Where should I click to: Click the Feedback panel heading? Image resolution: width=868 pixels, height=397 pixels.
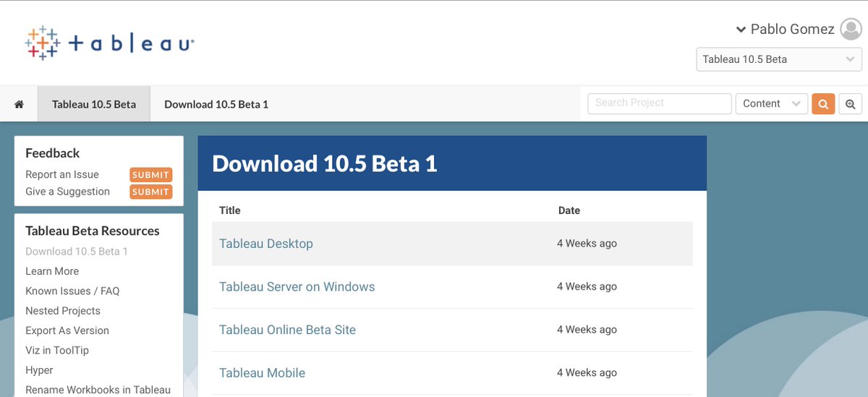[x=53, y=153]
